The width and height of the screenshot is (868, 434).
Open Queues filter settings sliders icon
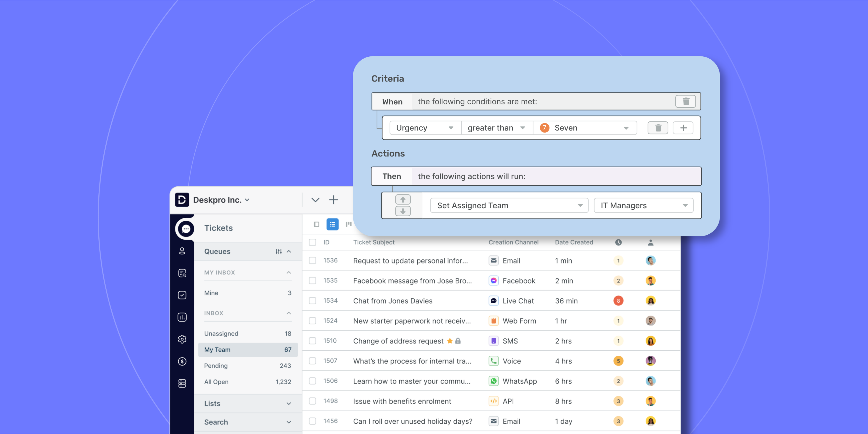(278, 252)
